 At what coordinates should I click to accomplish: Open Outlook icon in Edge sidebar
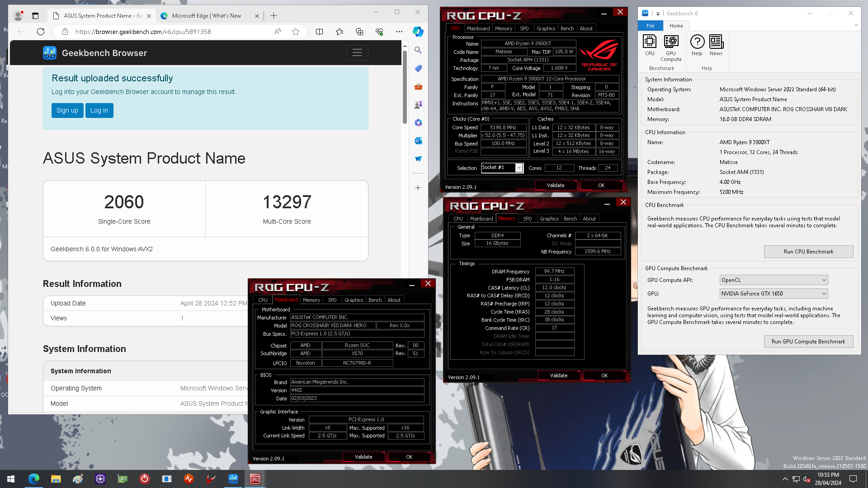[418, 141]
